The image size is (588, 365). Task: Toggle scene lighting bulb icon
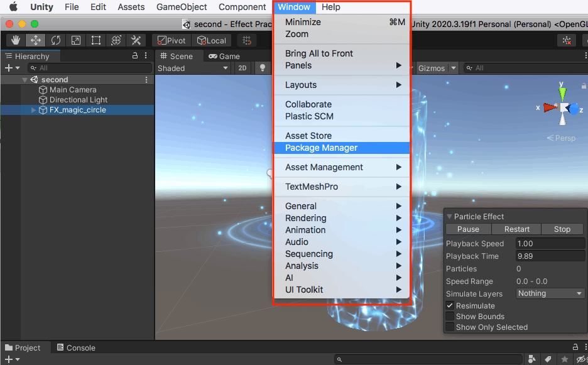point(263,68)
